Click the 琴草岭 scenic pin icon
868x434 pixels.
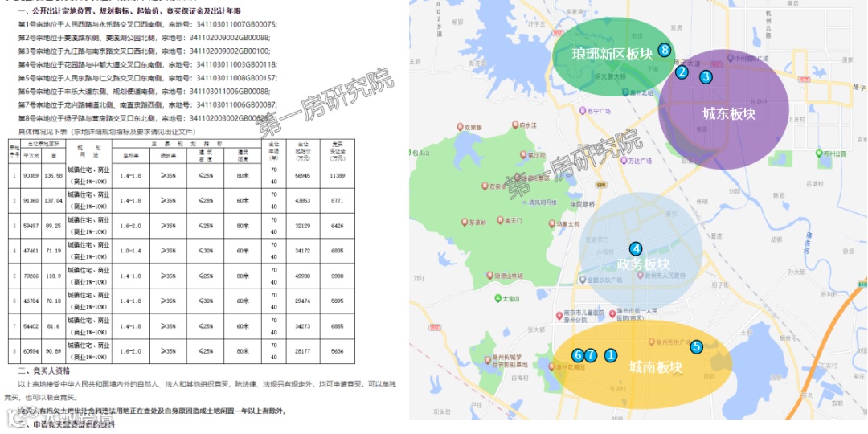(x=465, y=222)
